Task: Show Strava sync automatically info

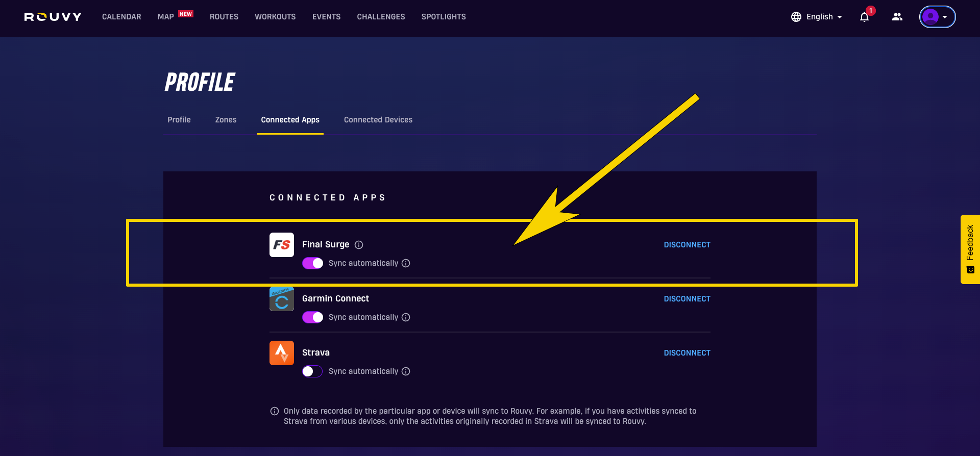Action: tap(406, 371)
